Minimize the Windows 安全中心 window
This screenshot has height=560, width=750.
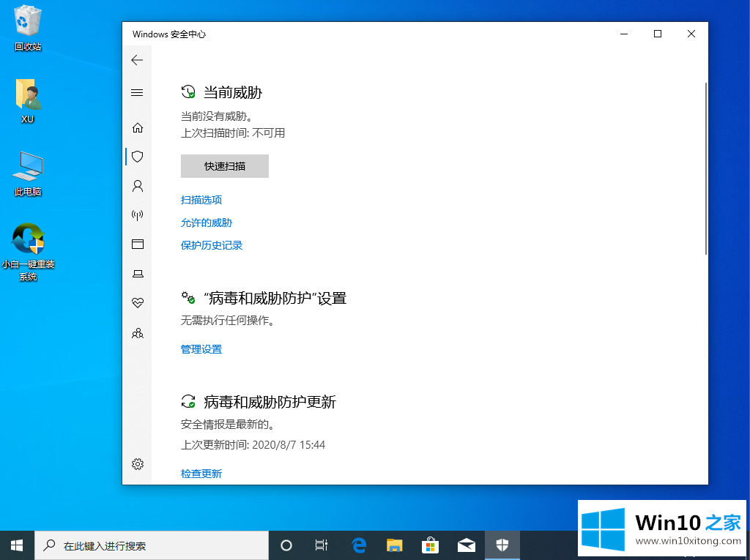pyautogui.click(x=624, y=34)
